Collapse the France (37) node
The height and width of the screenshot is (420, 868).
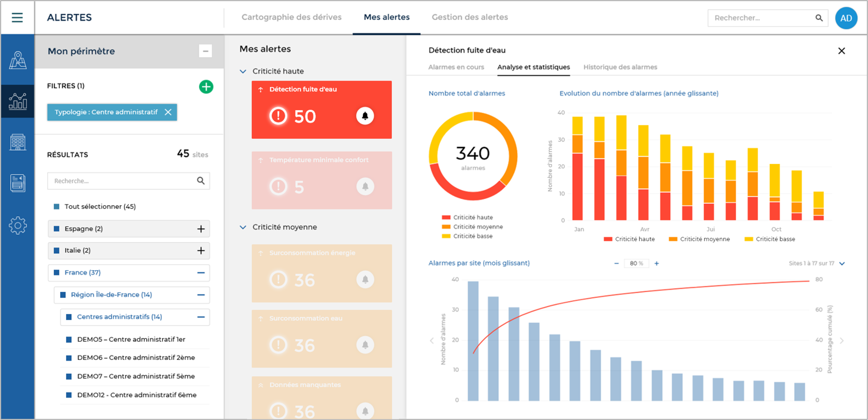click(201, 273)
